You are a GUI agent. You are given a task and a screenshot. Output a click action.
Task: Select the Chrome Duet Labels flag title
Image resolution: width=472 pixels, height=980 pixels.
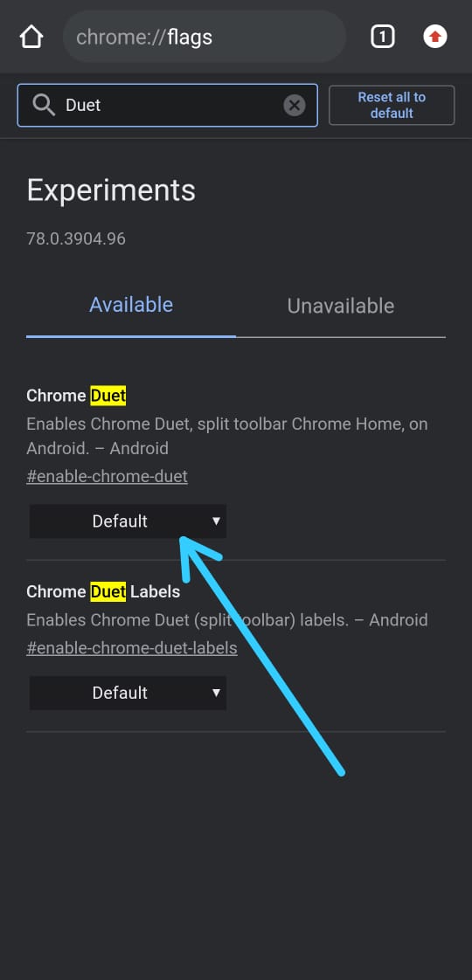(103, 591)
